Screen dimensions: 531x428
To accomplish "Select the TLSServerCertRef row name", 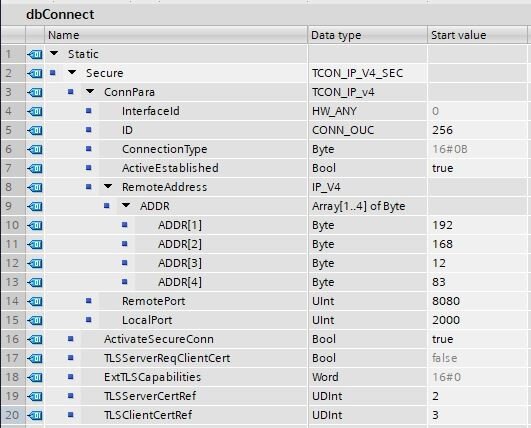I will tap(150, 396).
